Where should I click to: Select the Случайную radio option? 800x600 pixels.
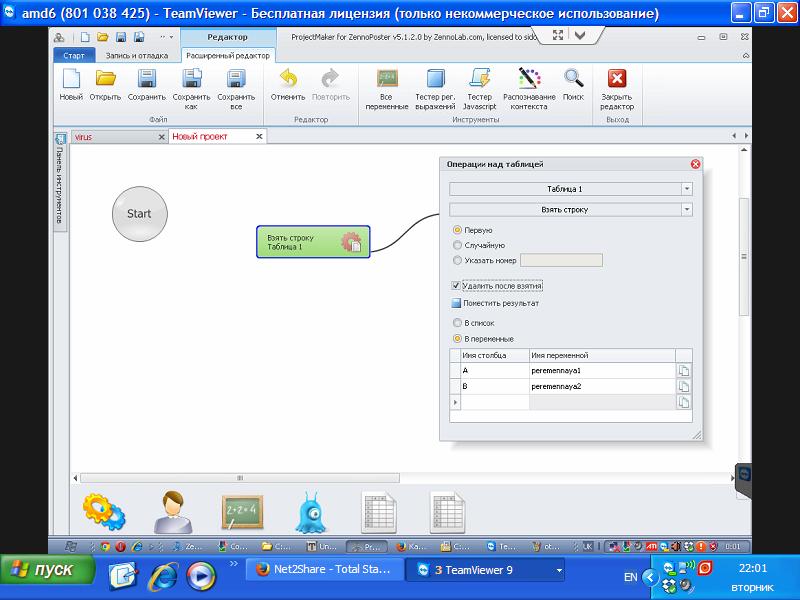pyautogui.click(x=458, y=245)
